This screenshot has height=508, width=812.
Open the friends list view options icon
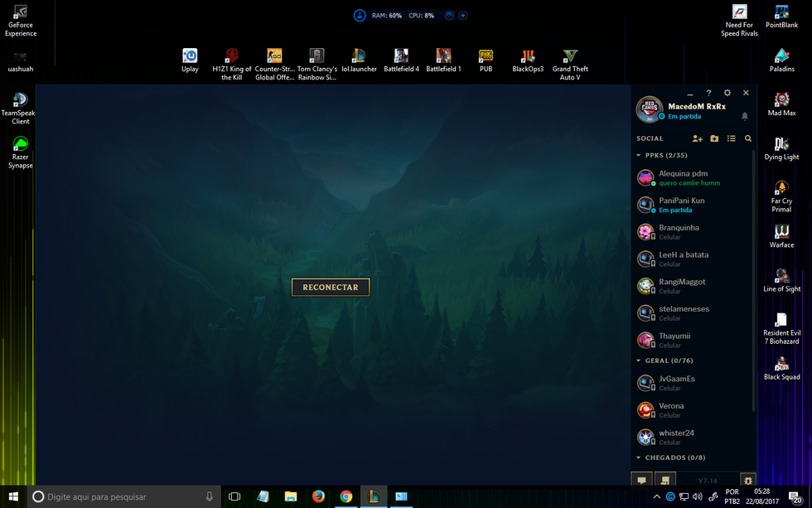731,138
